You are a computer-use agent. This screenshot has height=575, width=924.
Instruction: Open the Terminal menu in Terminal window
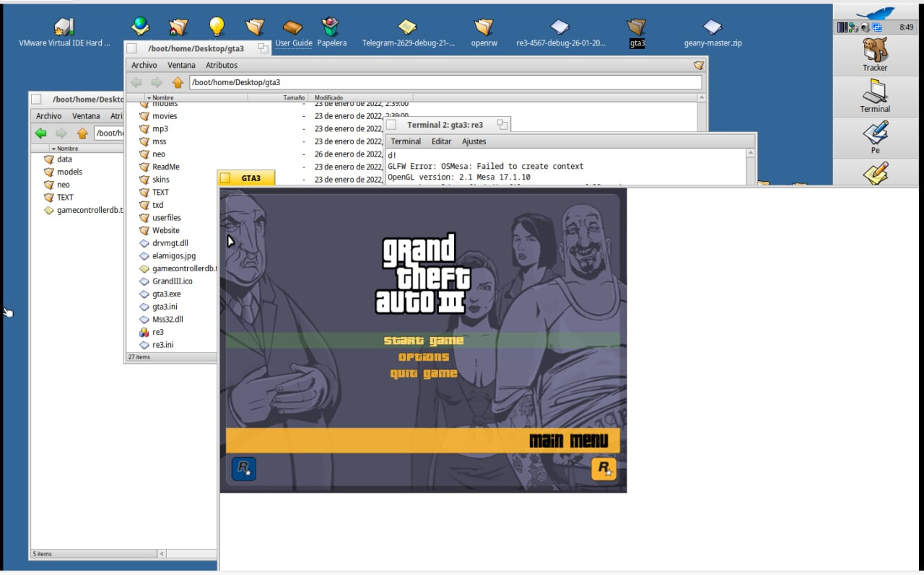406,141
